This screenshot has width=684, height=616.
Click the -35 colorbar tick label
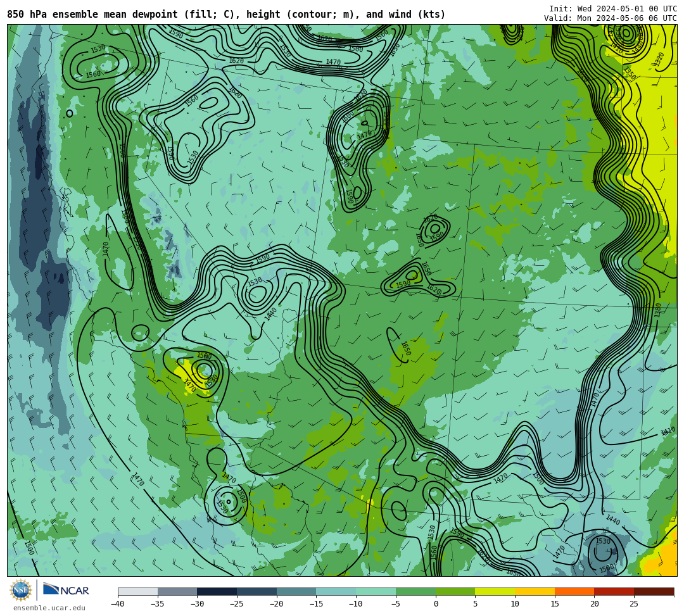(x=157, y=604)
